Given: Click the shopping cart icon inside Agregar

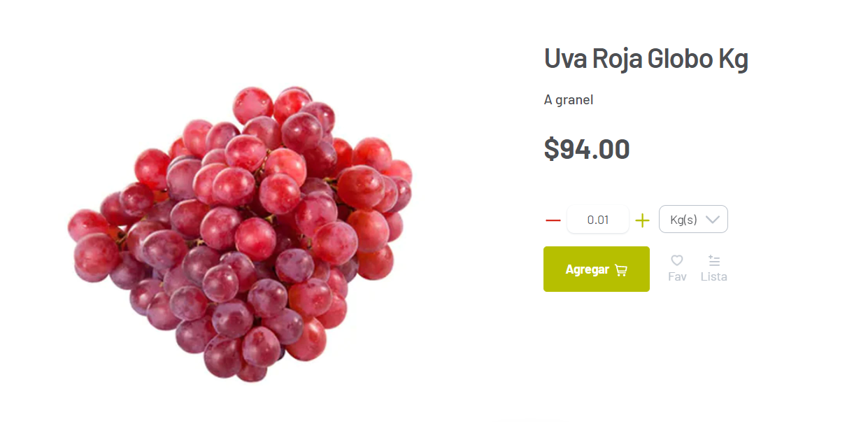Looking at the screenshot, I should (621, 269).
